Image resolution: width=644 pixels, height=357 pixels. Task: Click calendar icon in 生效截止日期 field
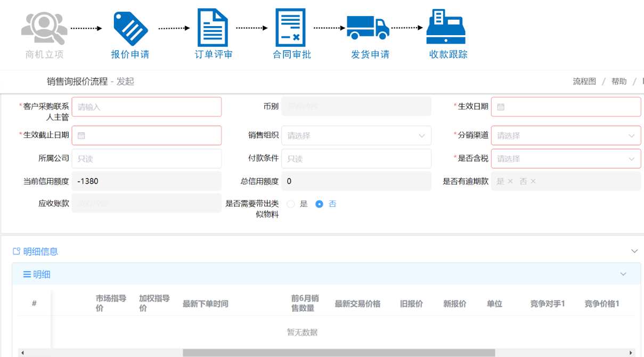pos(81,136)
